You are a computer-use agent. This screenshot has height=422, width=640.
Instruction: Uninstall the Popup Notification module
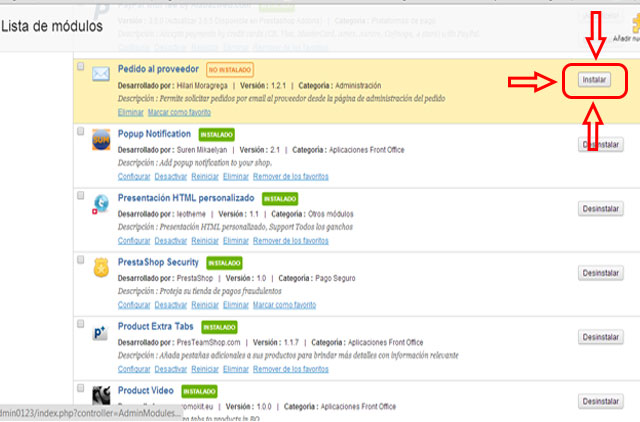point(601,144)
